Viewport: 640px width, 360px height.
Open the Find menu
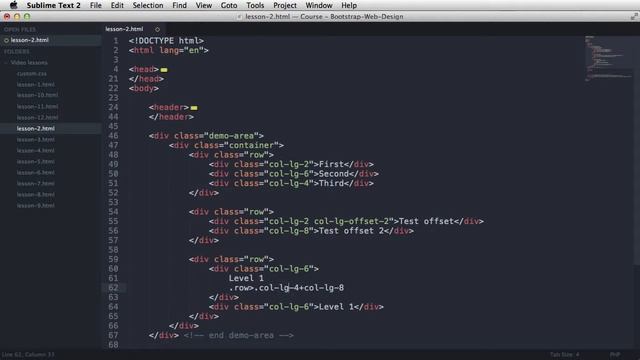coord(179,5)
